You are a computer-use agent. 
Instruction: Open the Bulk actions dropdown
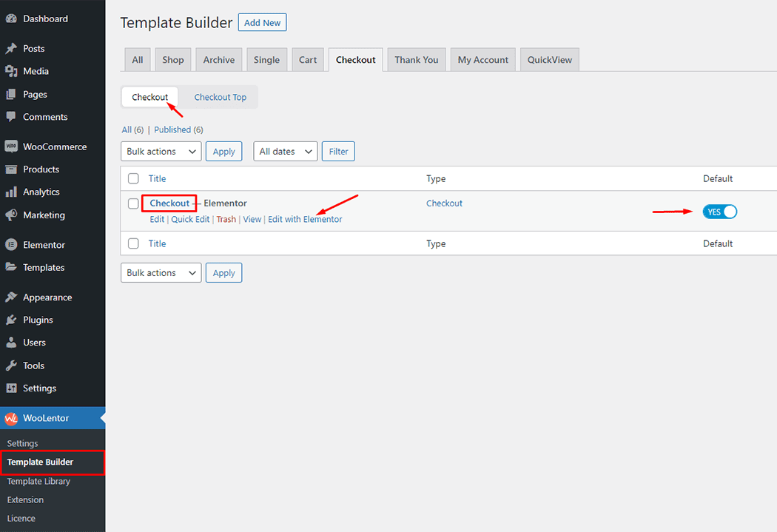point(161,151)
